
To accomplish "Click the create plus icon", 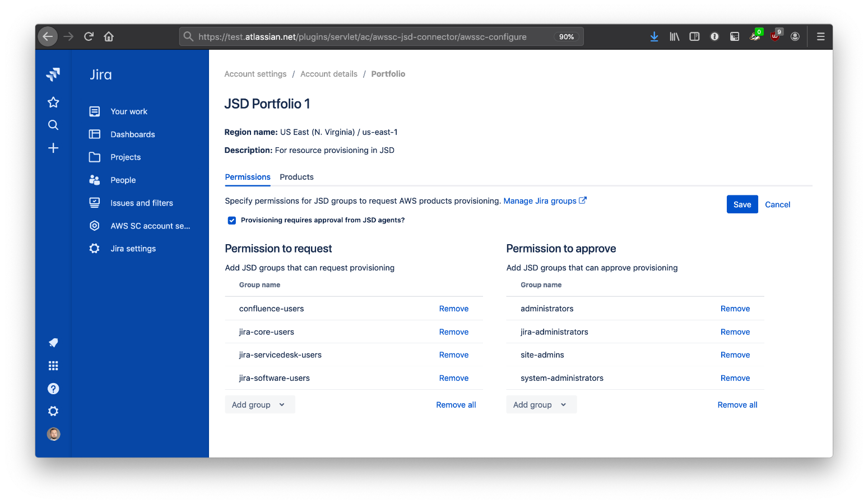I will tap(53, 148).
